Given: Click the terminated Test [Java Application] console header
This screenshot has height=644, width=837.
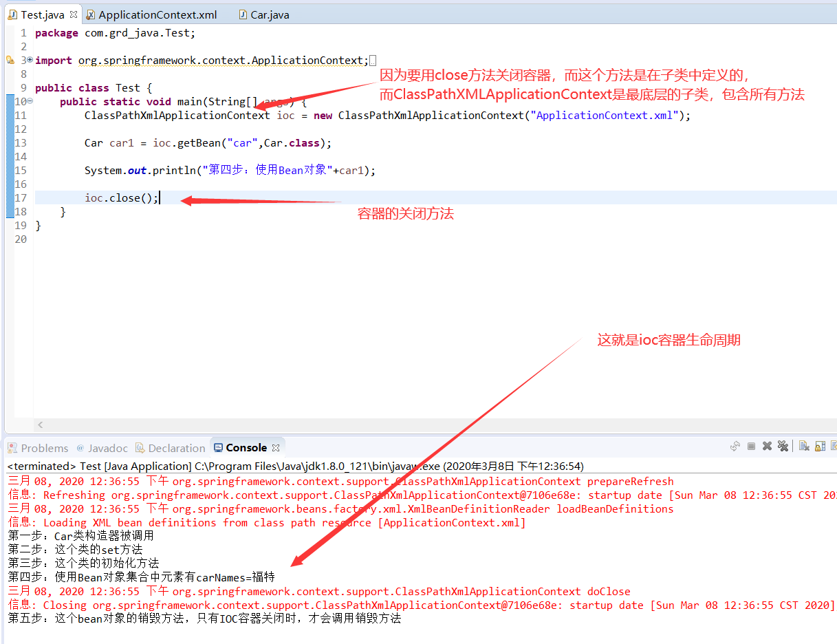Looking at the screenshot, I should [x=296, y=466].
